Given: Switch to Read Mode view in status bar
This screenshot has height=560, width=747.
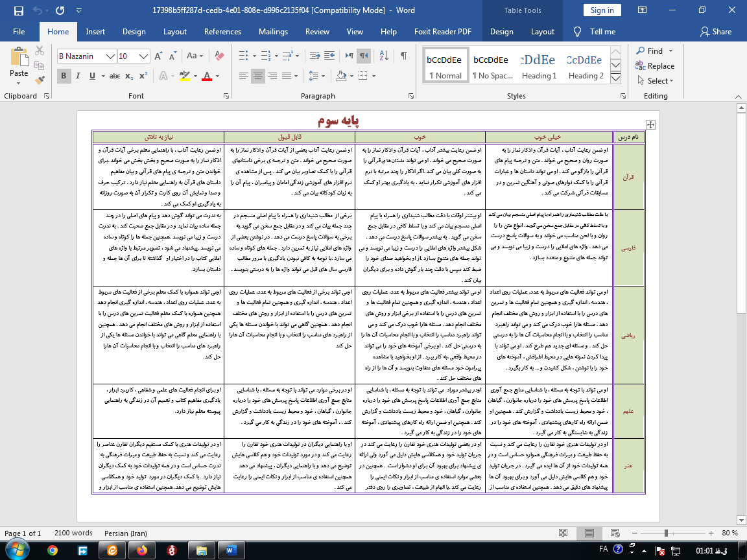Looking at the screenshot, I should point(563,533).
